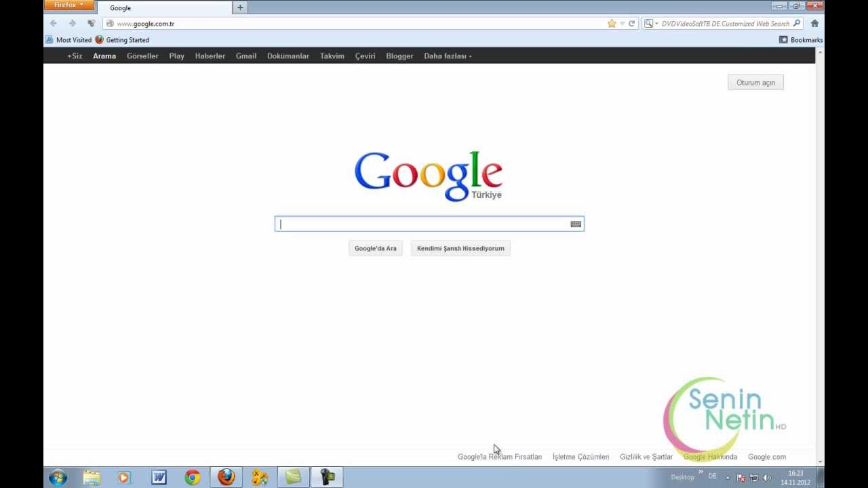Open Blogger in the Google bar

tap(399, 56)
